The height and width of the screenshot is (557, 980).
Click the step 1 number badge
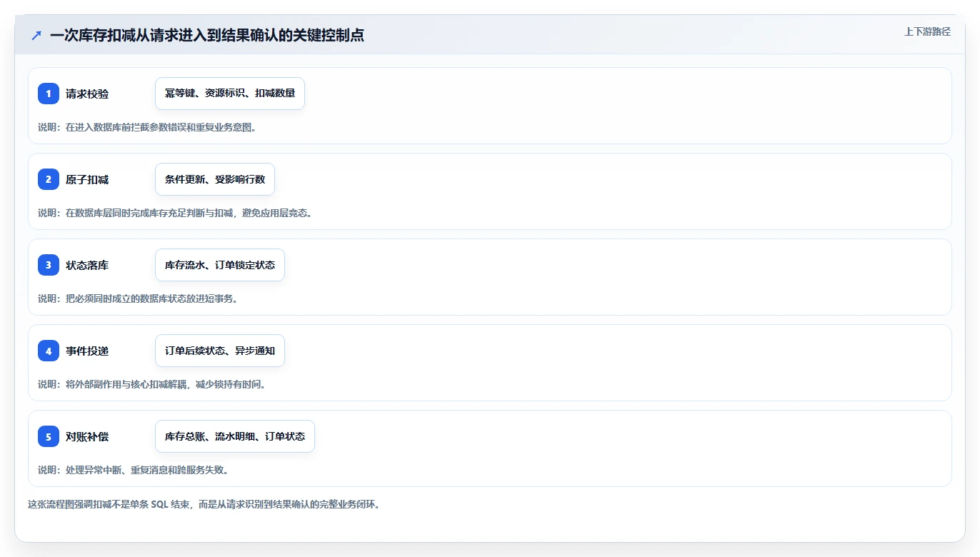pyautogui.click(x=49, y=94)
